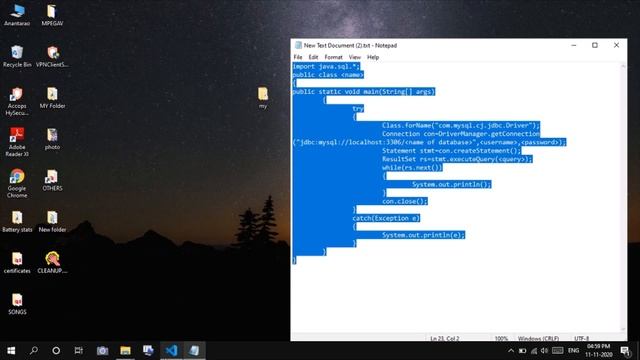The height and width of the screenshot is (360, 640).
Task: Click the Class.forName driver line
Action: click(461, 125)
